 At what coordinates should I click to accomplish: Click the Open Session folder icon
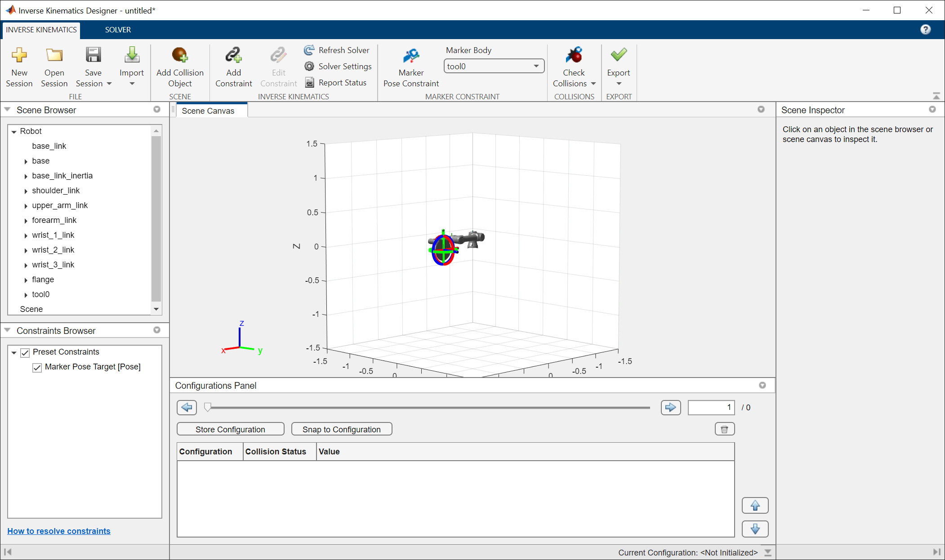[54, 55]
